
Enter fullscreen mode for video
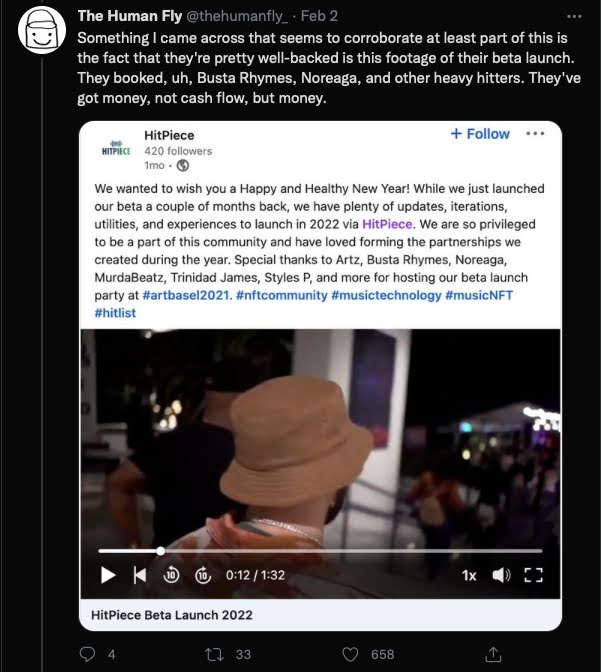click(x=534, y=575)
